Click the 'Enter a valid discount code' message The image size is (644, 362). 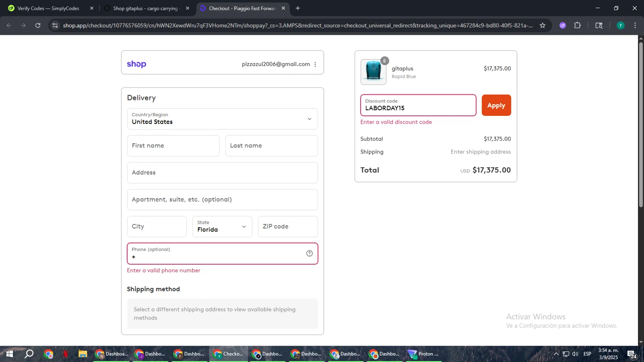(396, 122)
